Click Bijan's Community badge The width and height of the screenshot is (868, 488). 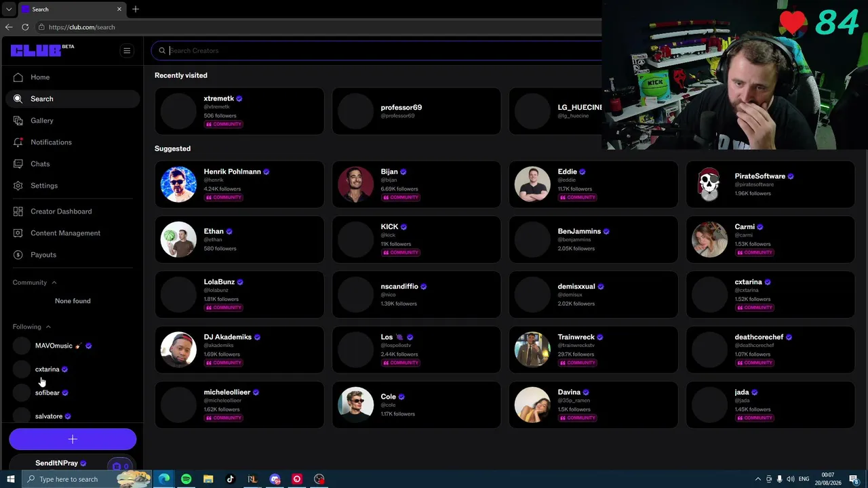401,197
